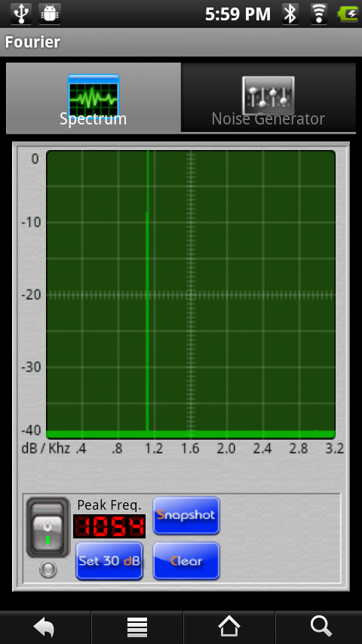Click the USB status icon

click(x=21, y=14)
